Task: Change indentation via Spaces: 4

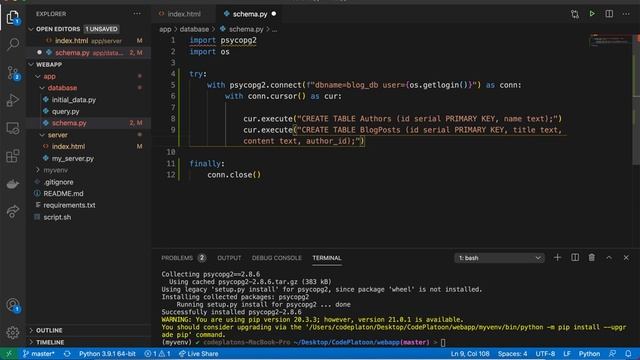Action: tap(512, 354)
